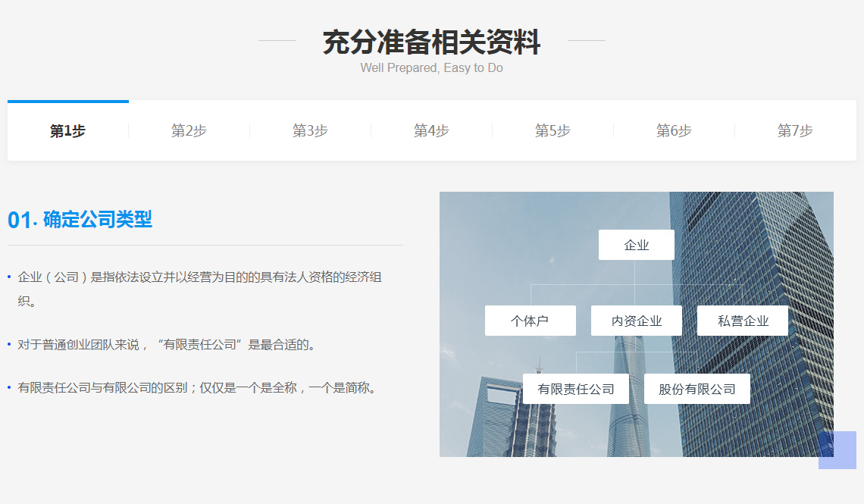The image size is (864, 504).
Task: Show the 第6步 step content
Action: click(674, 130)
